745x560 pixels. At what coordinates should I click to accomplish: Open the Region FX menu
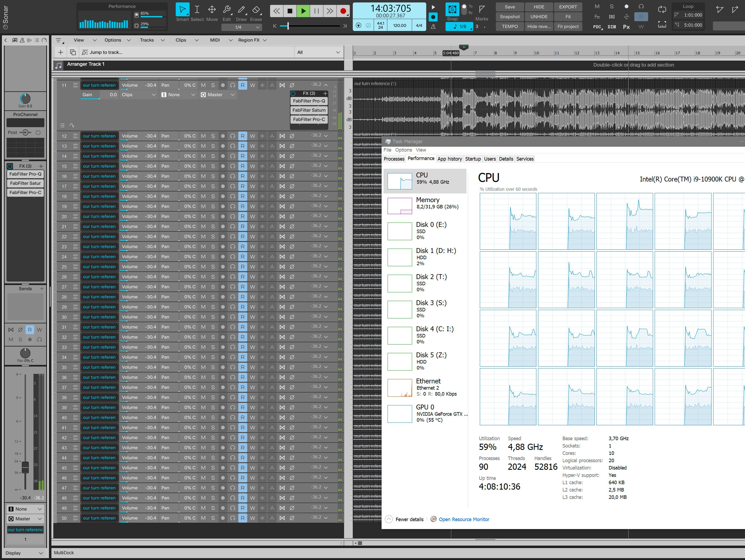[x=252, y=40]
